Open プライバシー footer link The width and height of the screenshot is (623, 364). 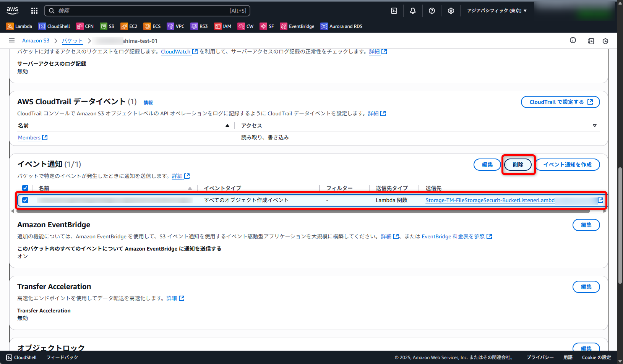(x=540, y=358)
